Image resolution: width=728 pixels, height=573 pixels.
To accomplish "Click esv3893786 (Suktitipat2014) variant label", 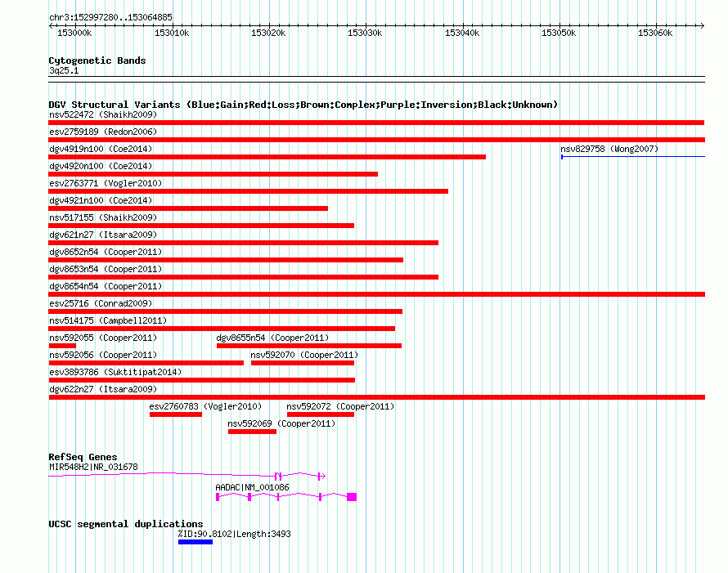I will point(115,372).
